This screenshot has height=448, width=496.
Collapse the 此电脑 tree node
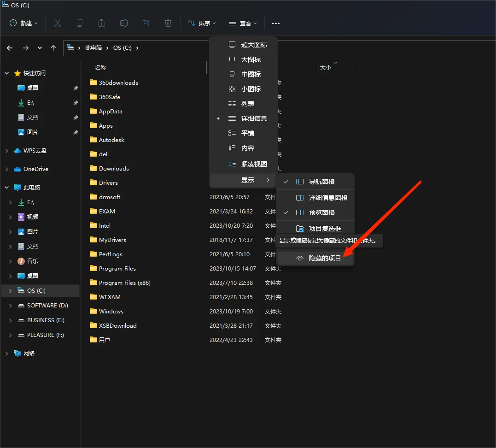(x=6, y=188)
